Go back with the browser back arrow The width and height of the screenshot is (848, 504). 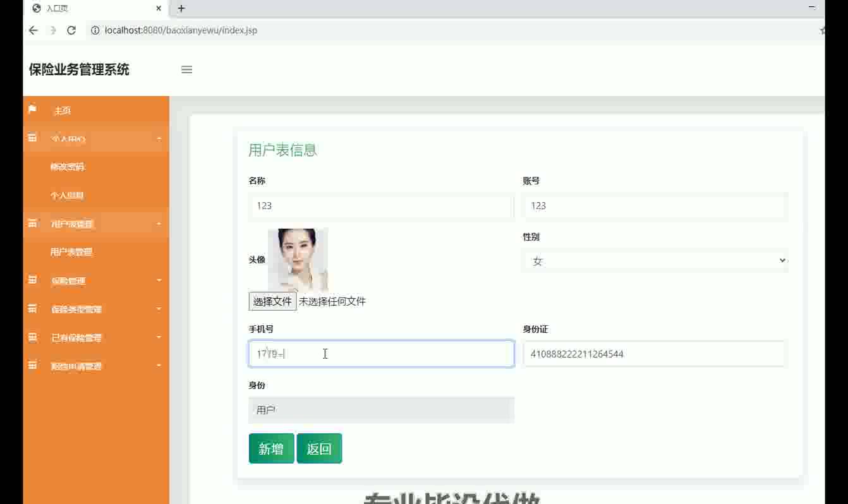tap(33, 30)
